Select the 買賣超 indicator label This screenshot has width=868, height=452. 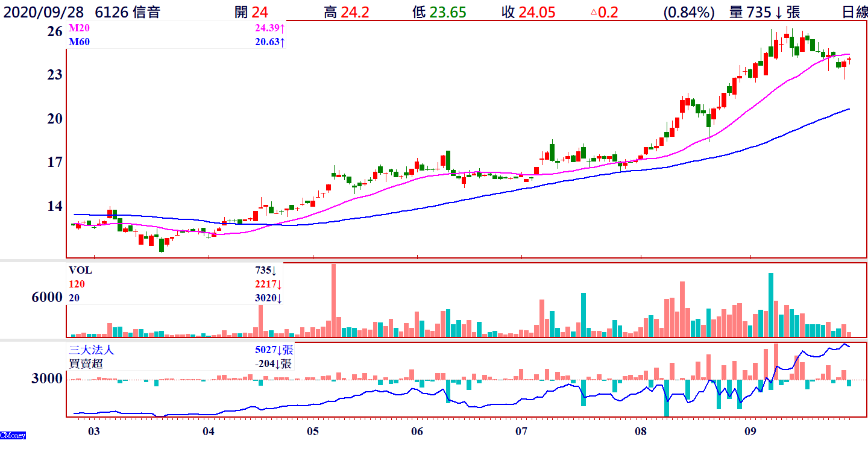(x=86, y=363)
